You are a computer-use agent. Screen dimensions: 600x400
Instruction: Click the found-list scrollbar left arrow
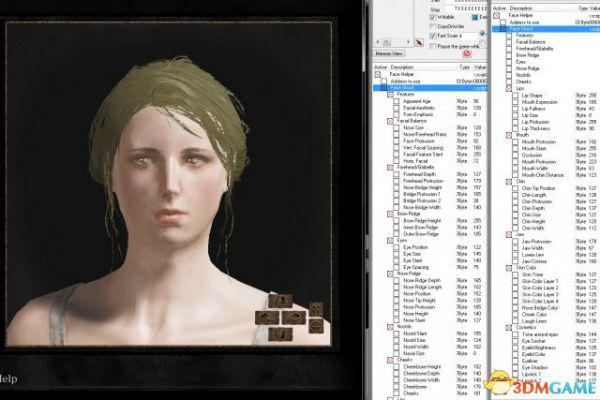[378, 42]
